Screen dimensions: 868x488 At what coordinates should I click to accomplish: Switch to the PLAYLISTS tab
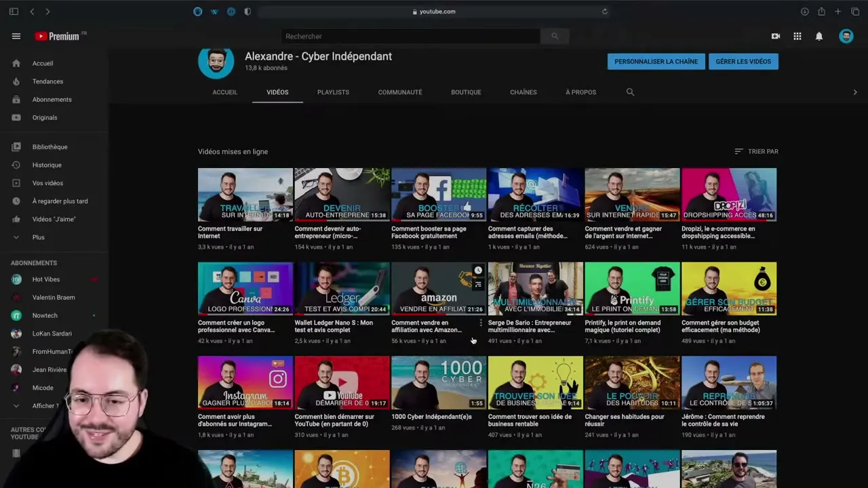[333, 91]
